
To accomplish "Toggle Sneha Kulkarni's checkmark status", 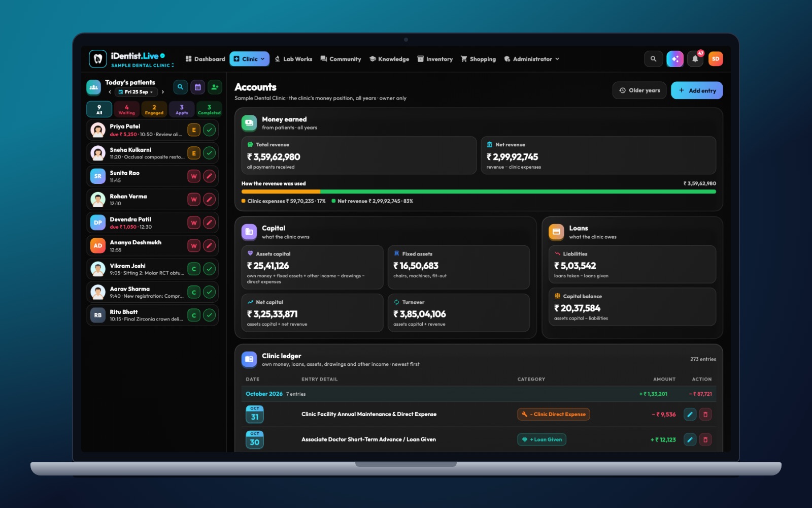I will tap(209, 153).
